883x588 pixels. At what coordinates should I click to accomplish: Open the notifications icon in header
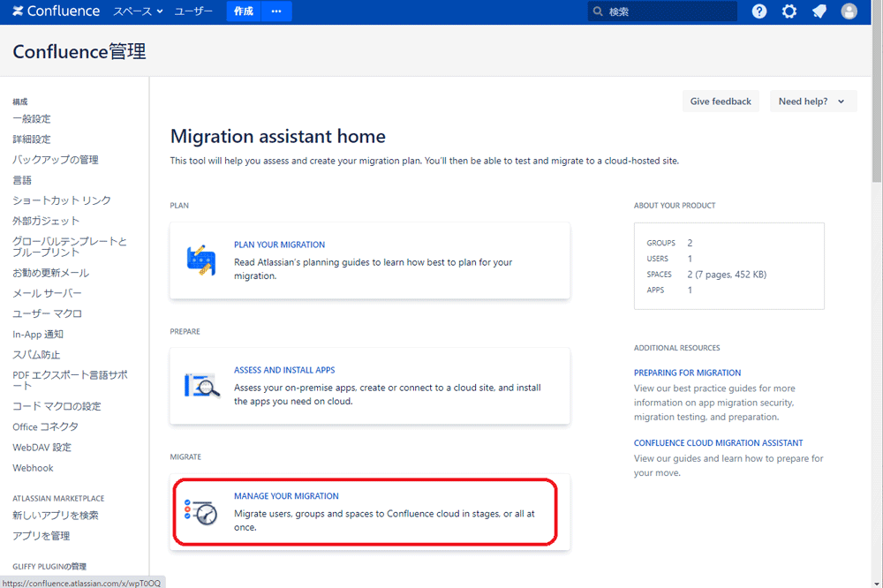pyautogui.click(x=819, y=11)
